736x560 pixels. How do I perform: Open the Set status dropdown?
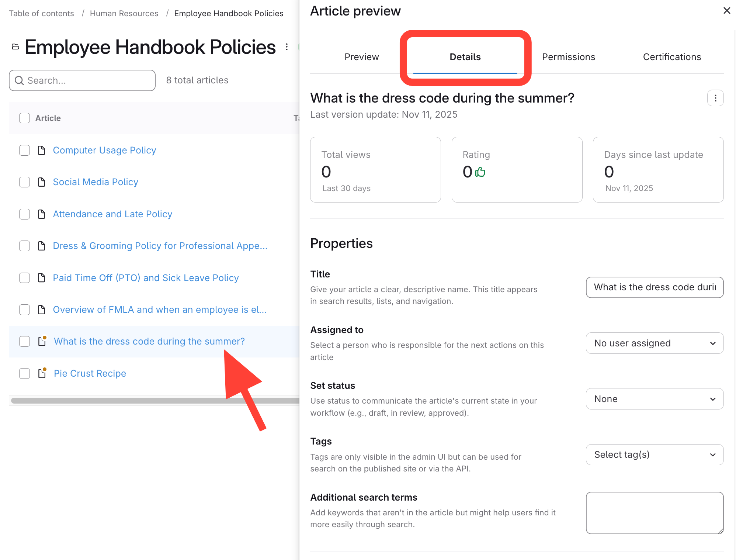click(655, 399)
